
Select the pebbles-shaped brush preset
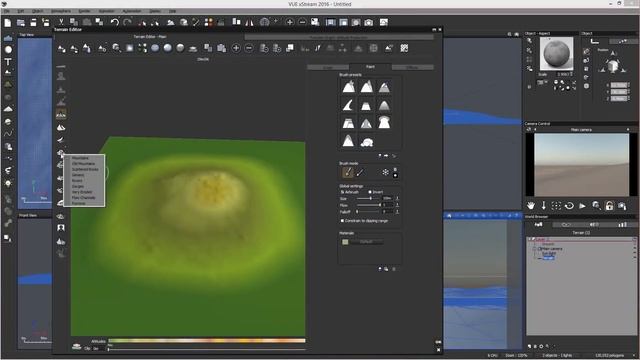(x=367, y=141)
